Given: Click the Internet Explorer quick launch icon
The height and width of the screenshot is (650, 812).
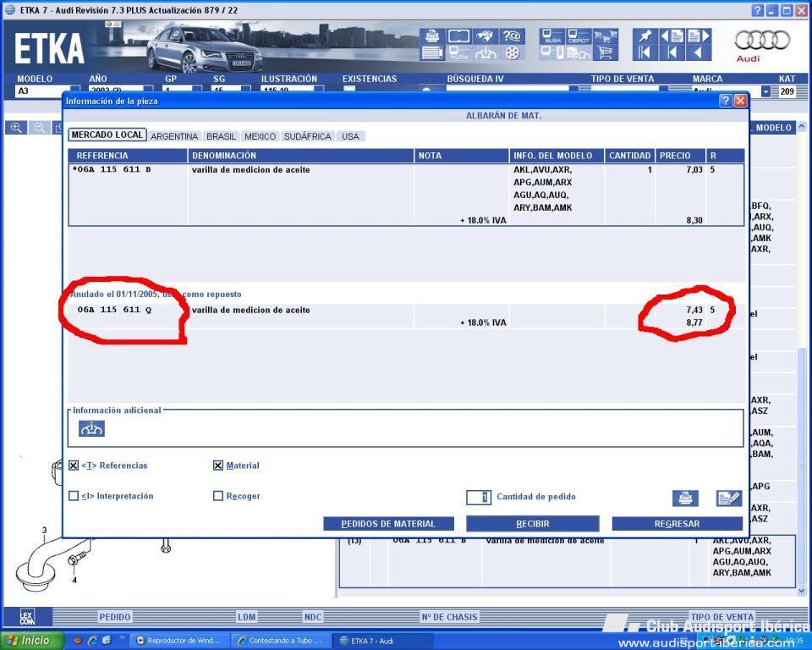Looking at the screenshot, I should tap(93, 641).
